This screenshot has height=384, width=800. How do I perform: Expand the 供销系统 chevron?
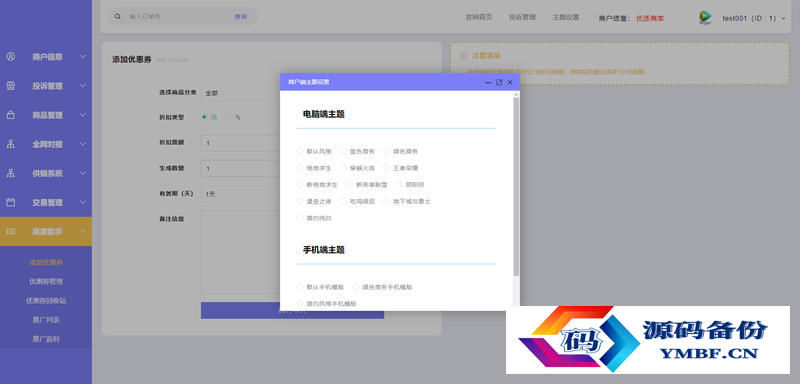[x=83, y=173]
